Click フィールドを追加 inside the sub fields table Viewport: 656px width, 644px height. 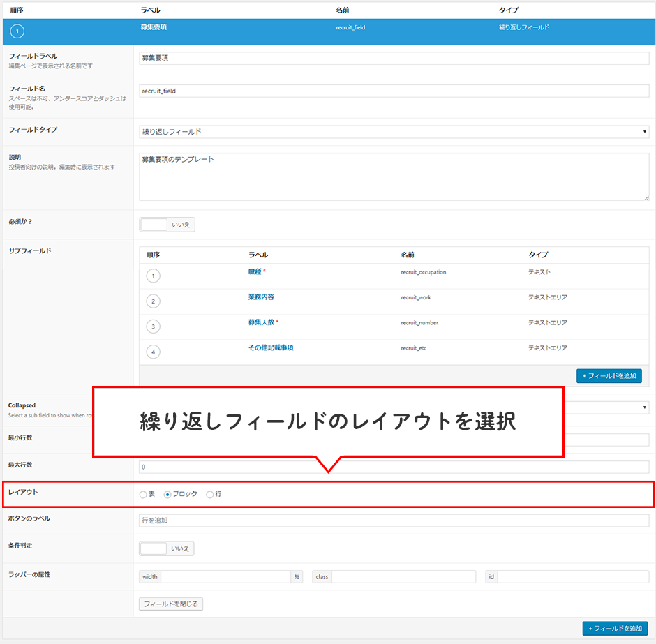point(609,375)
